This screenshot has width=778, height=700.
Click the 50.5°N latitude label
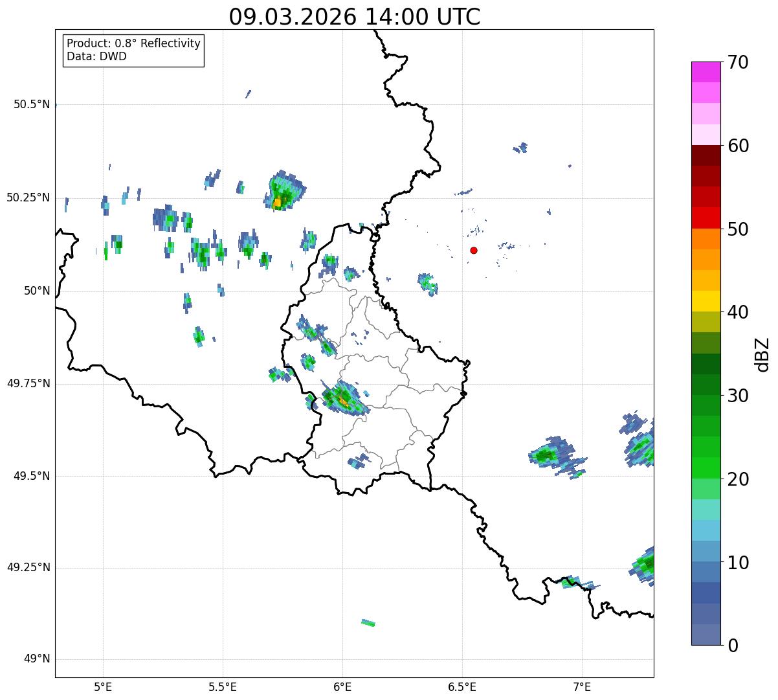click(32, 105)
